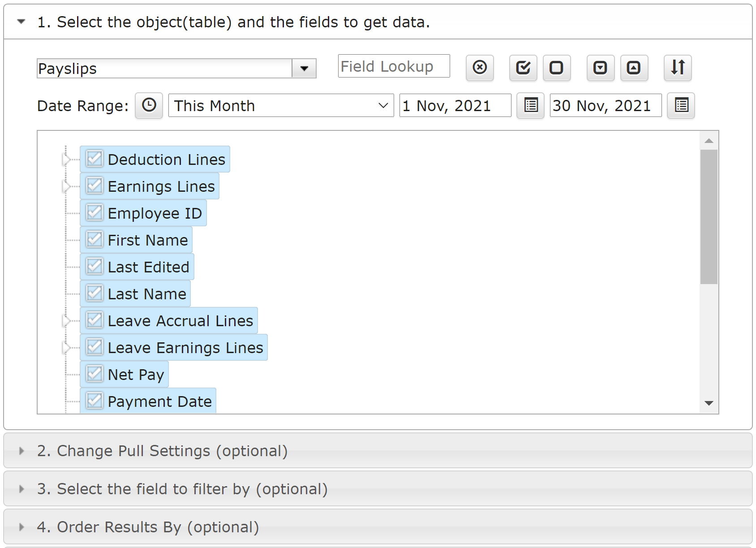Screen dimensions: 756x548
Task: Click the clear field lookup icon
Action: coord(480,68)
